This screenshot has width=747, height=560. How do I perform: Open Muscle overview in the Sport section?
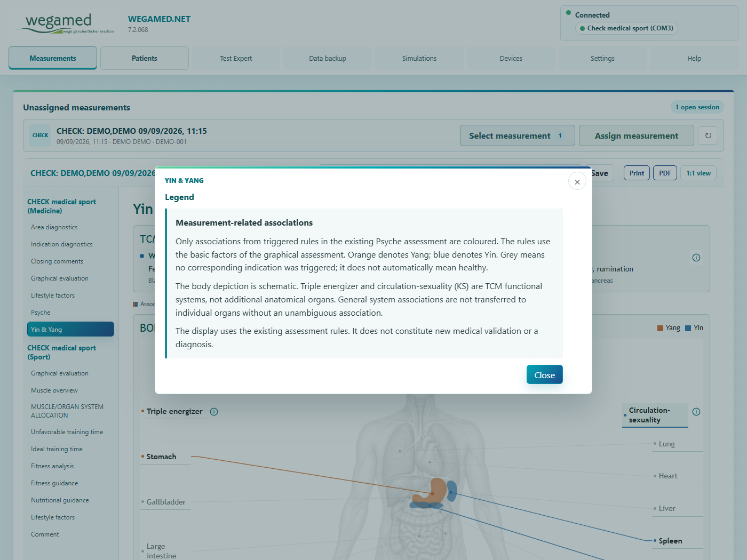tap(70, 390)
